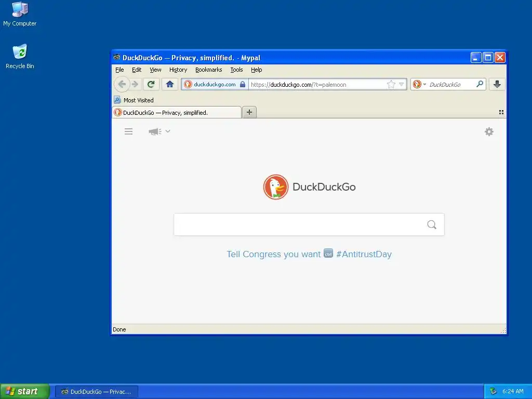Open the Edit menu

pos(137,70)
